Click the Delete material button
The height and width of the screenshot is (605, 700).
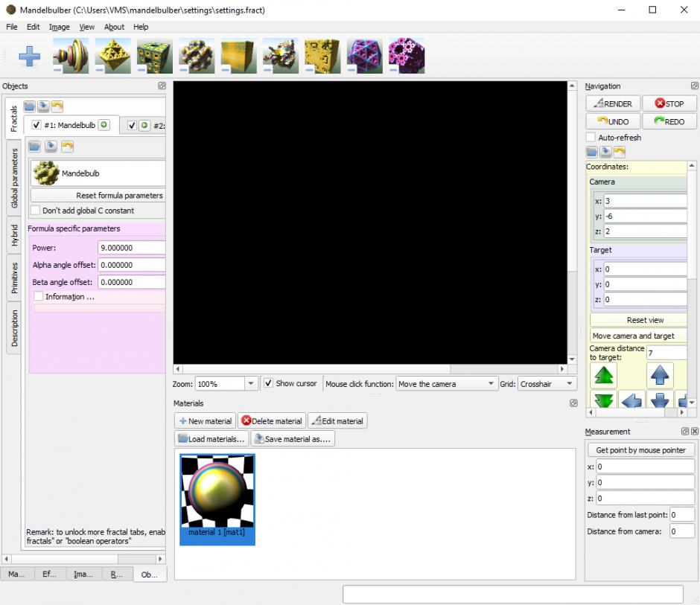point(272,420)
